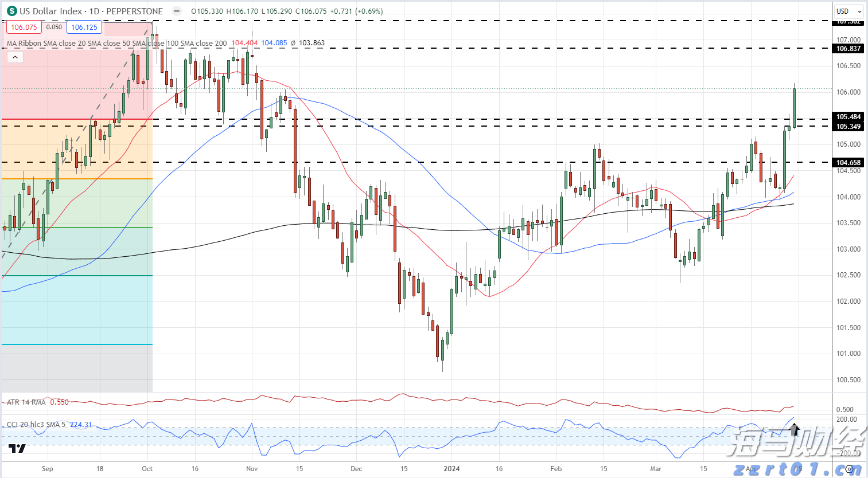The image size is (868, 478).
Task: Click the Mar label on the time axis
Action: tap(656, 469)
